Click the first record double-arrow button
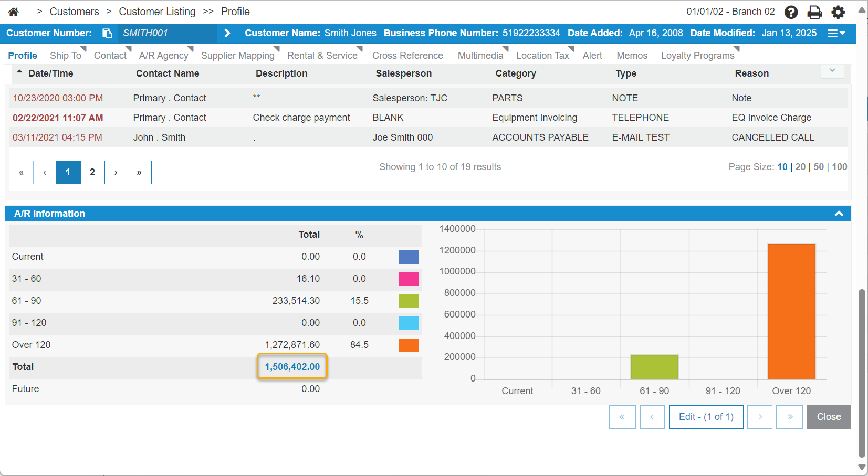This screenshot has width=868, height=476. tap(622, 417)
